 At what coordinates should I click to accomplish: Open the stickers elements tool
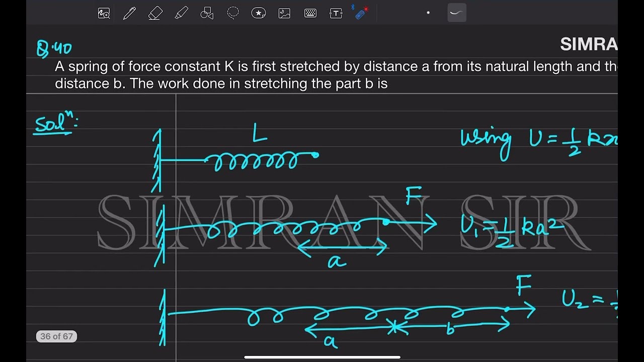[x=259, y=13]
